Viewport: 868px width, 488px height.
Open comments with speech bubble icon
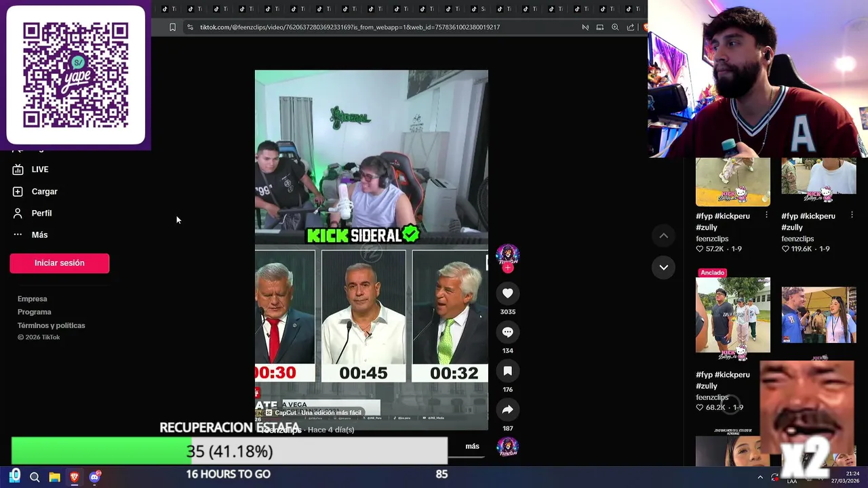pyautogui.click(x=507, y=331)
